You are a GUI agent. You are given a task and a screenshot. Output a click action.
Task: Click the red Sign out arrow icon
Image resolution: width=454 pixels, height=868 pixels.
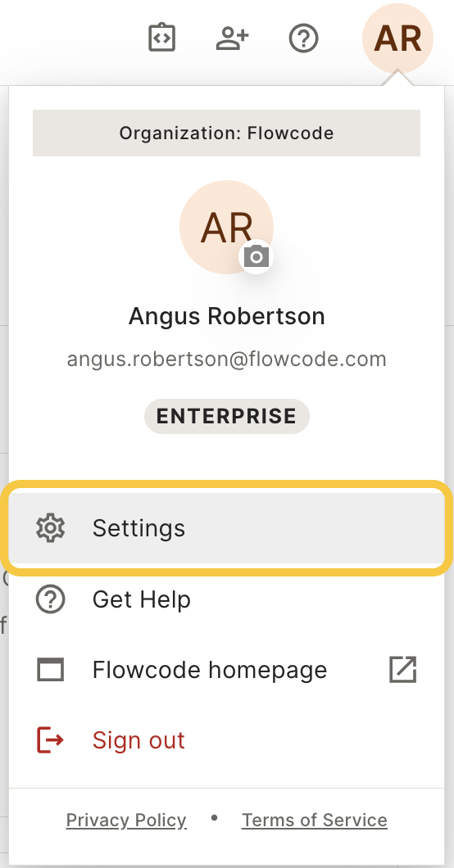click(50, 740)
